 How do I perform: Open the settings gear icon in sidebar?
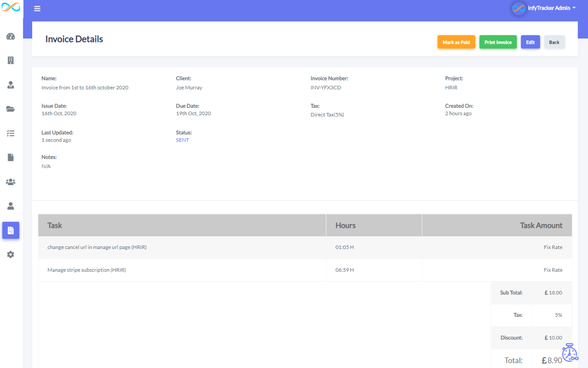click(11, 255)
